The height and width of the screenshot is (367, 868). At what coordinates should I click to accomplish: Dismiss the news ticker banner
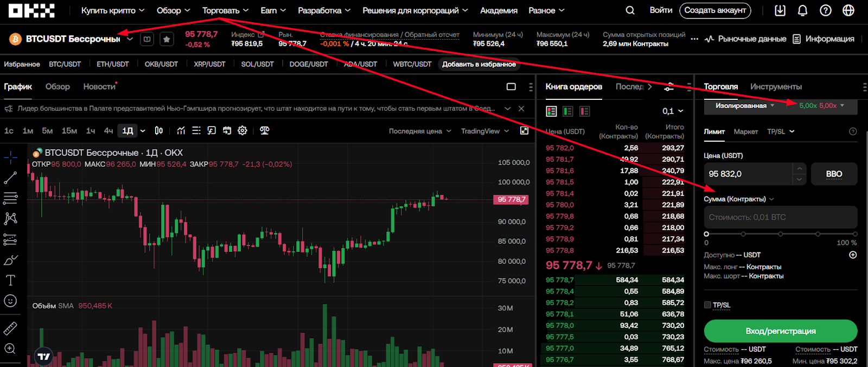[x=521, y=109]
